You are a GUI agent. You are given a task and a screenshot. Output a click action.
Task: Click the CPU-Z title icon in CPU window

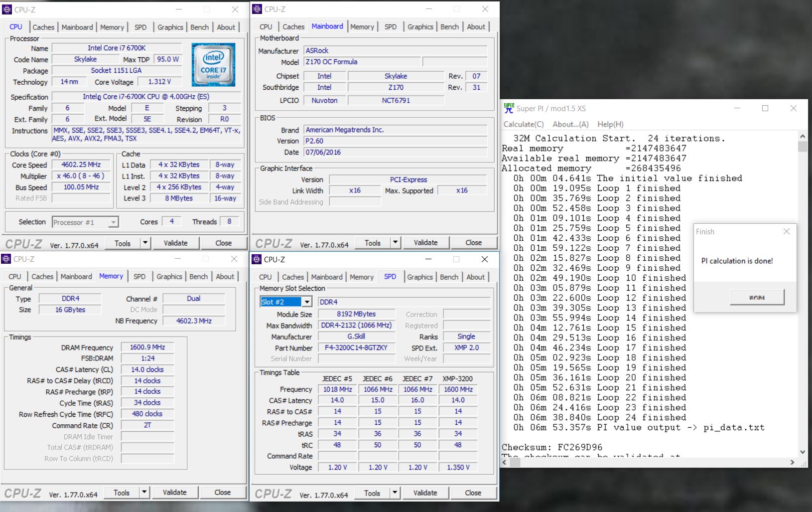(x=7, y=9)
